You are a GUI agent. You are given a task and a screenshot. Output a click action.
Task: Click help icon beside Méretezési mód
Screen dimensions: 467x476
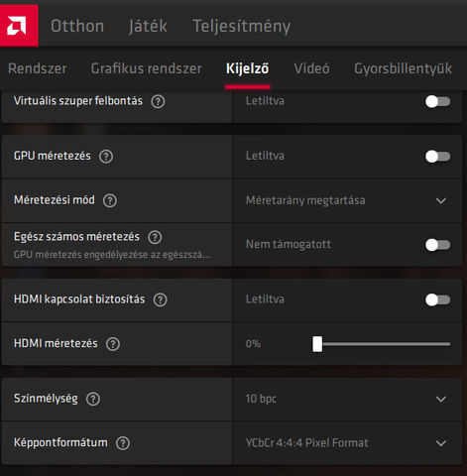pyautogui.click(x=110, y=200)
